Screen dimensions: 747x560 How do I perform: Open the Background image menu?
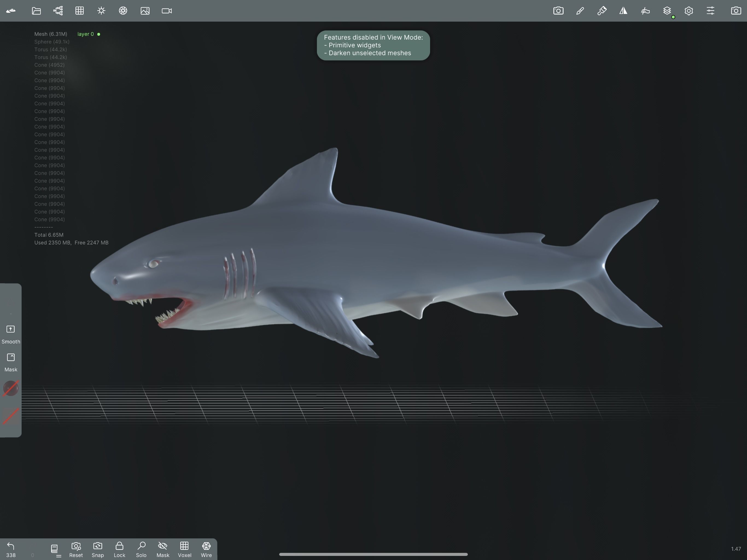click(x=145, y=11)
